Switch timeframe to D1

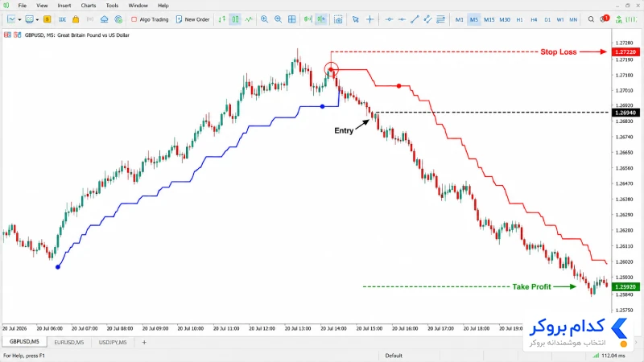(547, 19)
